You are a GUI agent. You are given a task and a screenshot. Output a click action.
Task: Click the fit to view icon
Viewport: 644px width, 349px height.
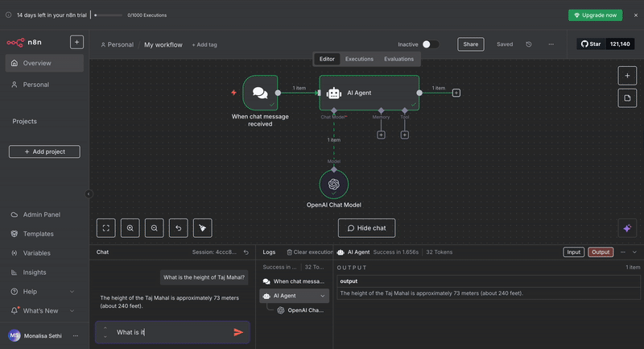coord(106,228)
